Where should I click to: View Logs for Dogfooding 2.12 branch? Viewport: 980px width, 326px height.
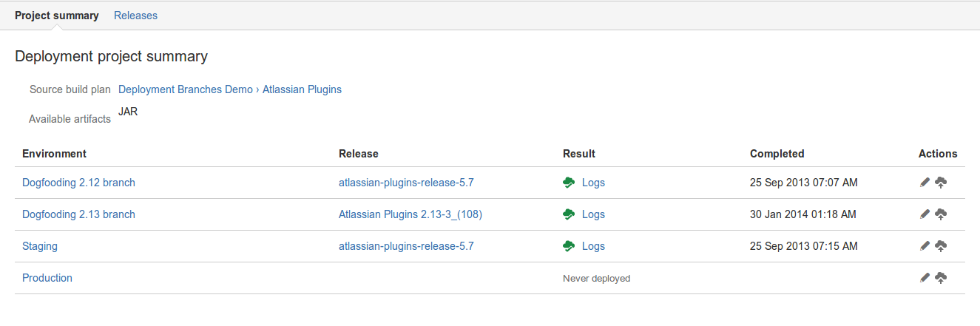coord(593,183)
